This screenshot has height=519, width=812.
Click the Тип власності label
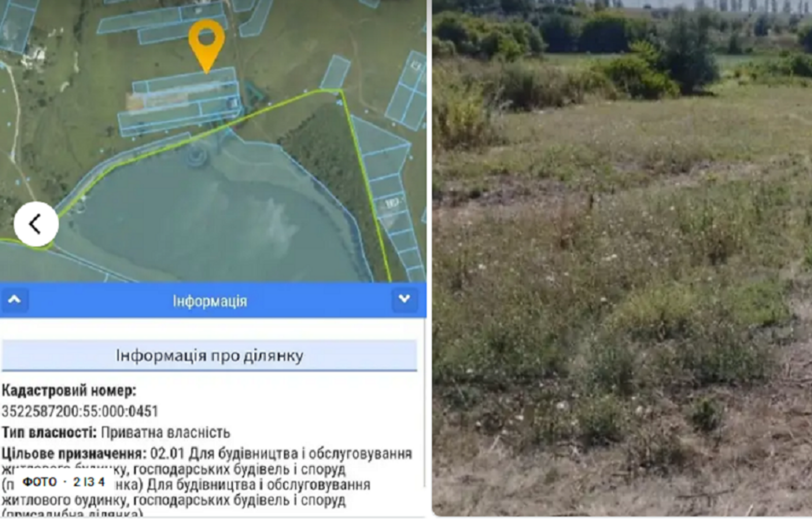[49, 432]
